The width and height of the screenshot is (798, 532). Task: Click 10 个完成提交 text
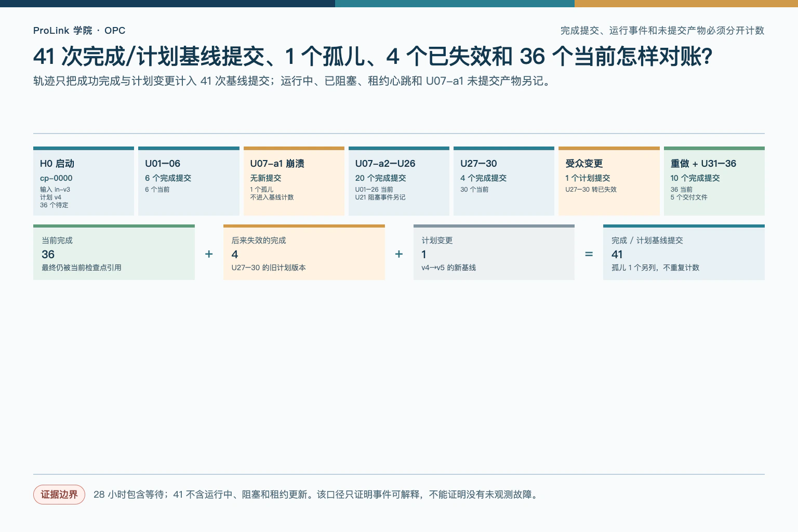[695, 178]
